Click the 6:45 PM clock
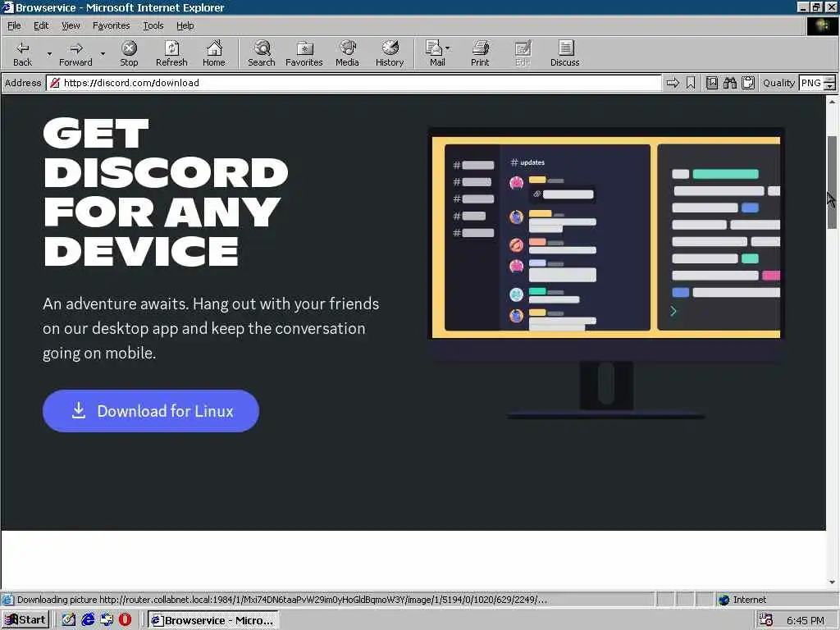Screen dimensions: 840x630 [x=806, y=620]
